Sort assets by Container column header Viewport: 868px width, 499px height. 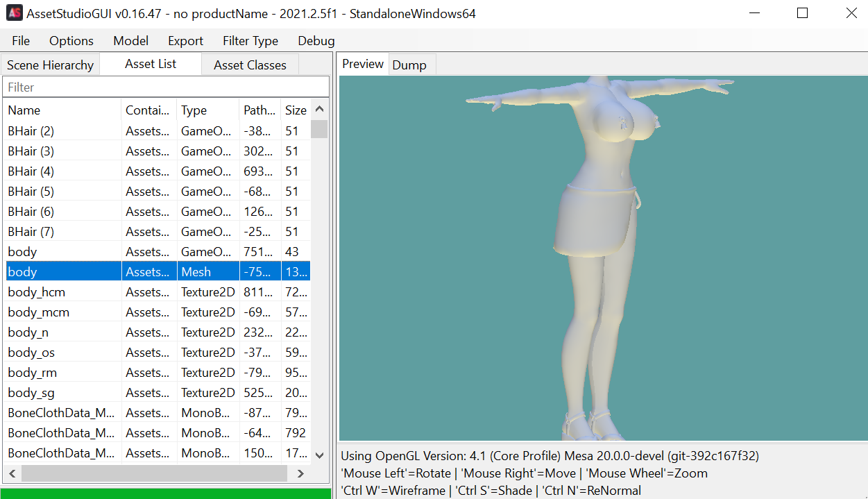click(x=149, y=110)
